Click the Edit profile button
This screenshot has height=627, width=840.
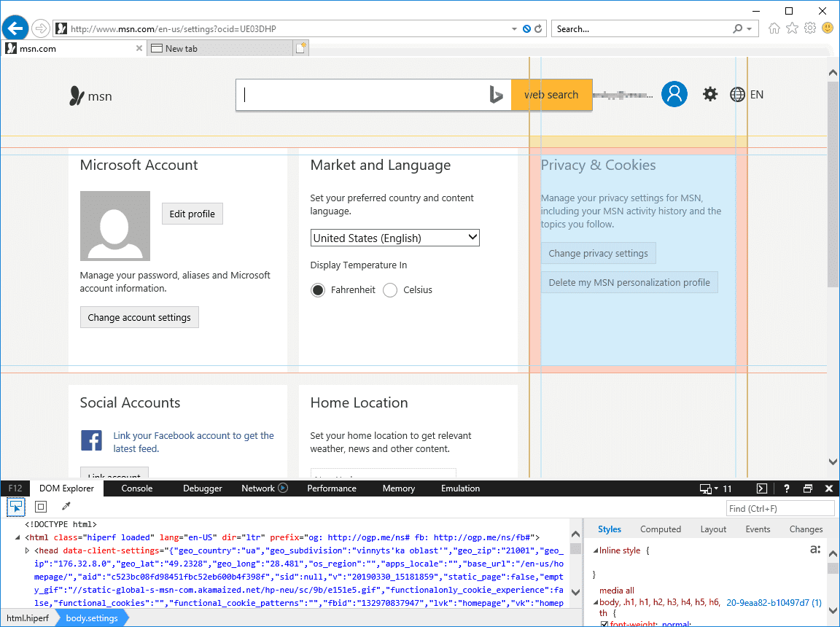[x=192, y=214]
